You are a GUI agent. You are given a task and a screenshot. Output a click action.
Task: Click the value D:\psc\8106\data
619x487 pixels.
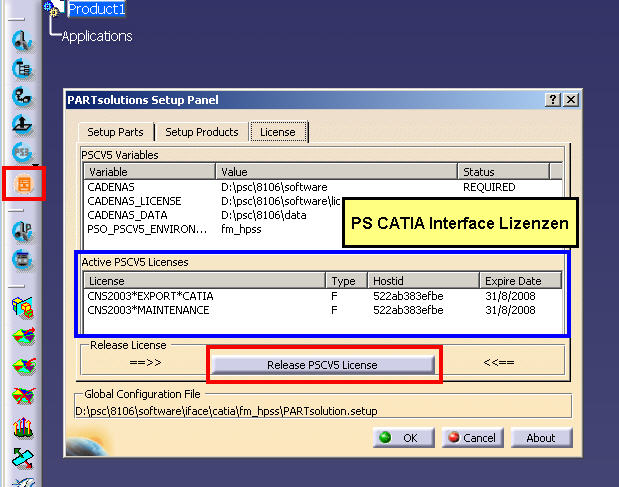(264, 215)
